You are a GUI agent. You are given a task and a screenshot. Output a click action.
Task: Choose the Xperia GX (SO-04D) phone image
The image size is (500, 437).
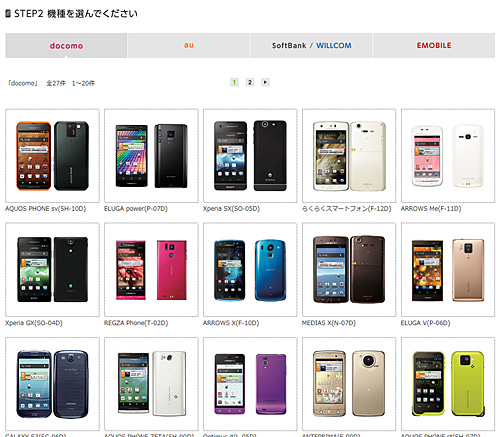[x=52, y=270]
